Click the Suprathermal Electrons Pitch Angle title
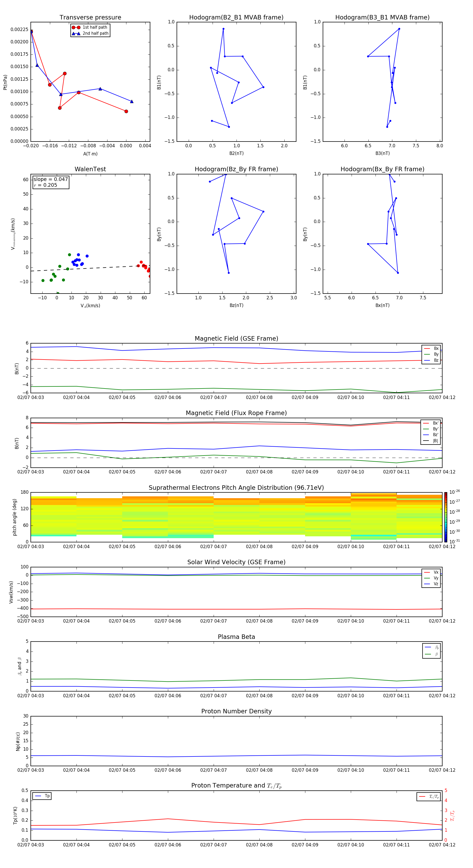 point(236,488)
